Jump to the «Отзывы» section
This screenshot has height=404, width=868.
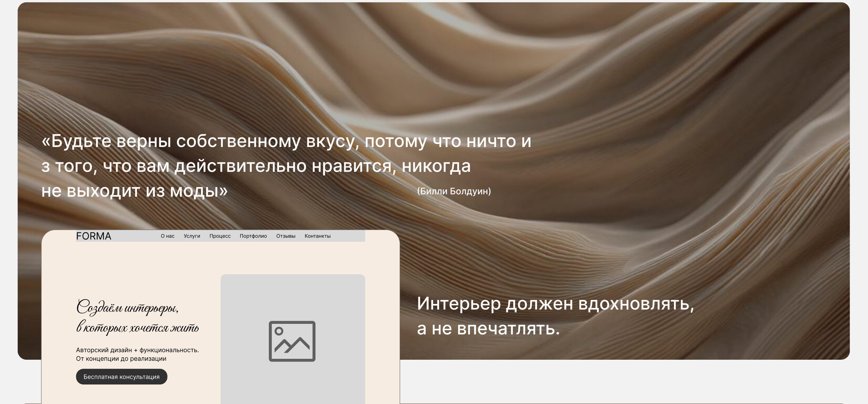[x=286, y=236]
